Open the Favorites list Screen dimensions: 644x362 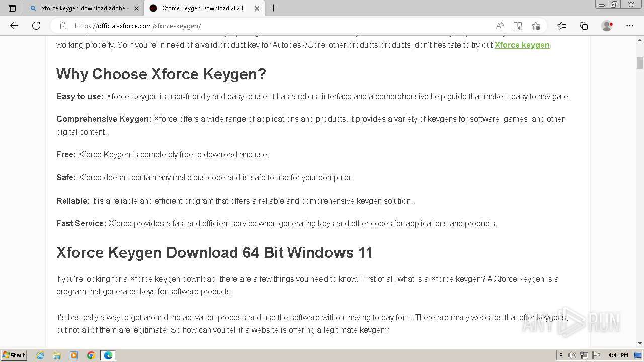(561, 26)
